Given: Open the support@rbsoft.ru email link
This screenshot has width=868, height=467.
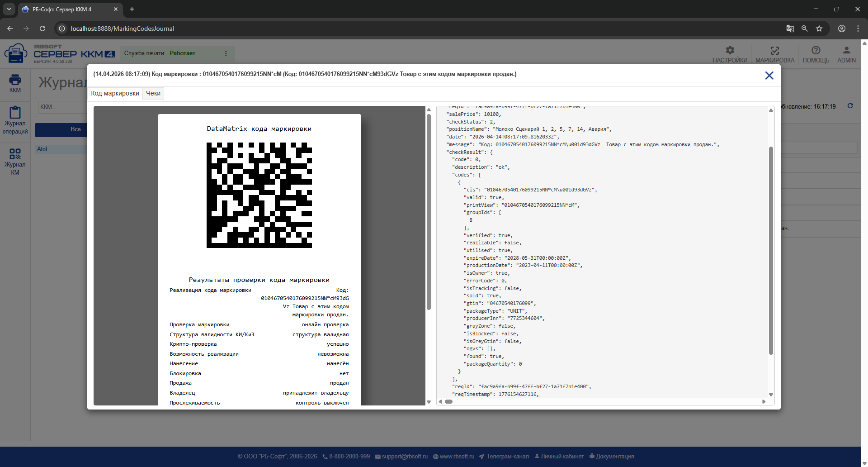Looking at the screenshot, I should (x=401, y=456).
